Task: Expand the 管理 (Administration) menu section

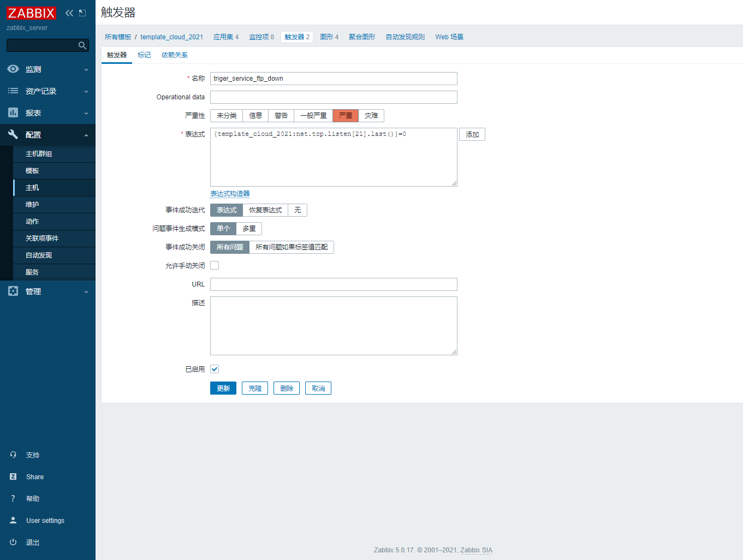Action: point(47,291)
